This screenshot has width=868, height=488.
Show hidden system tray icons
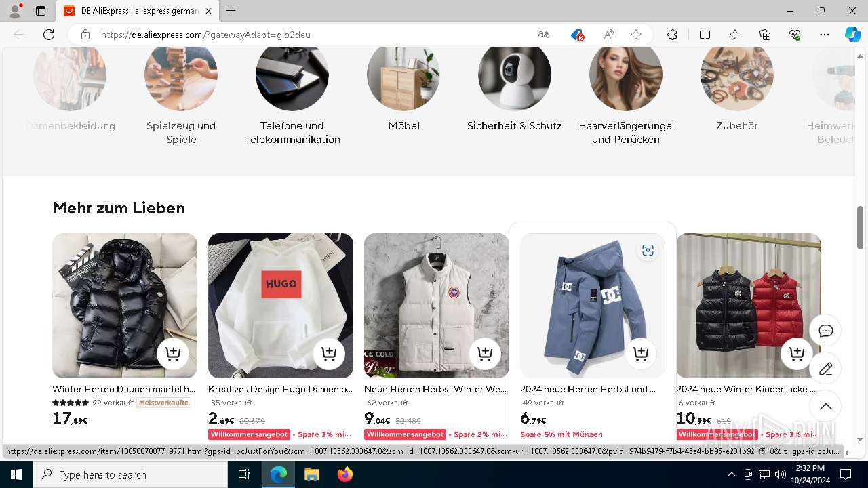731,474
